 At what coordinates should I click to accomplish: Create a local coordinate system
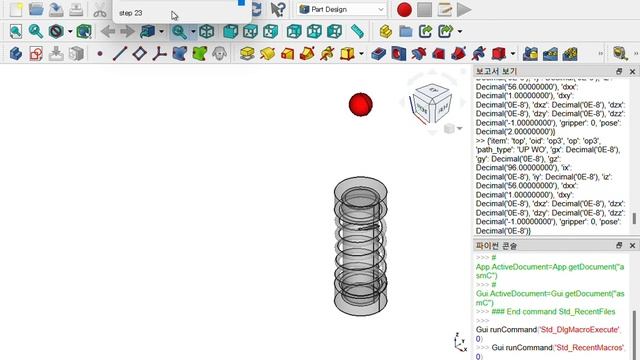(x=160, y=53)
